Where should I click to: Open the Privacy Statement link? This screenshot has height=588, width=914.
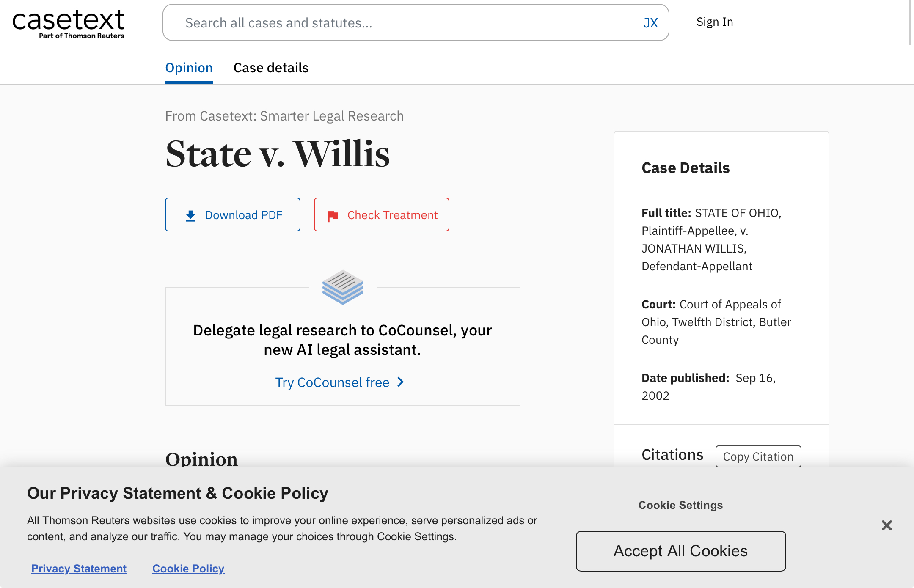pyautogui.click(x=79, y=569)
